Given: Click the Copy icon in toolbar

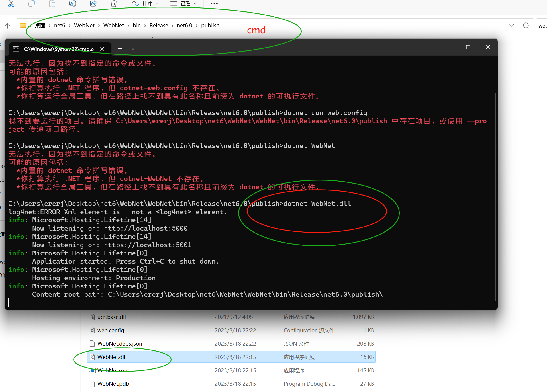Looking at the screenshot, I should [x=32, y=4].
